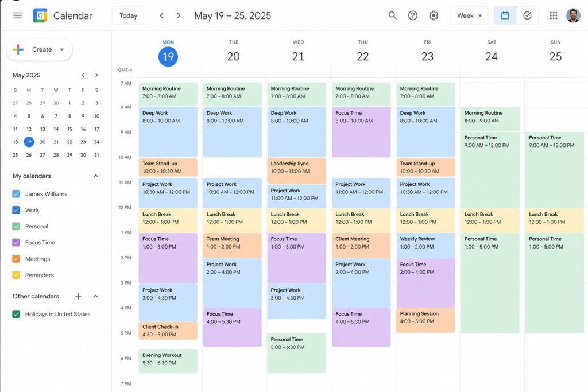Open Wednesday Personal Time 5:00 event
588x392 pixels.
click(297, 353)
